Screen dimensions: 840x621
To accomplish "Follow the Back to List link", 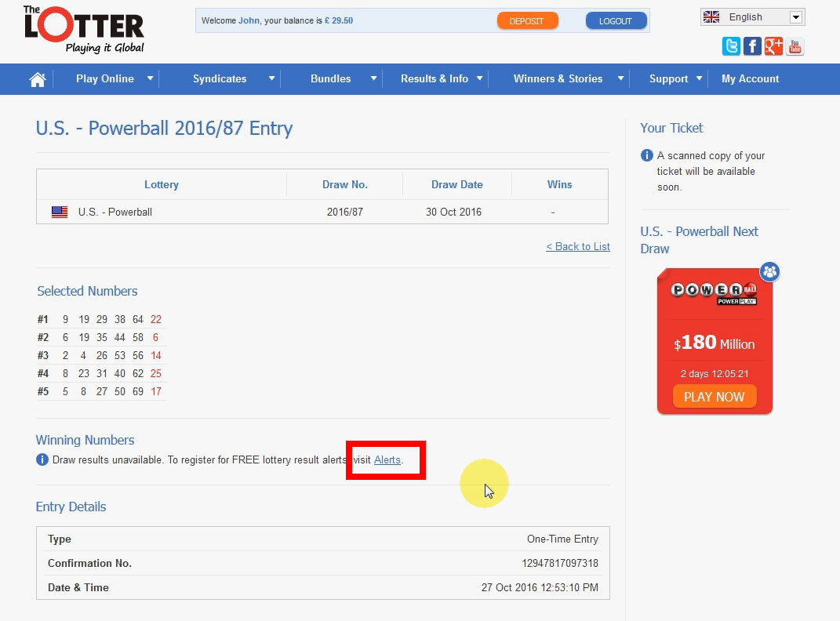I will coord(577,246).
